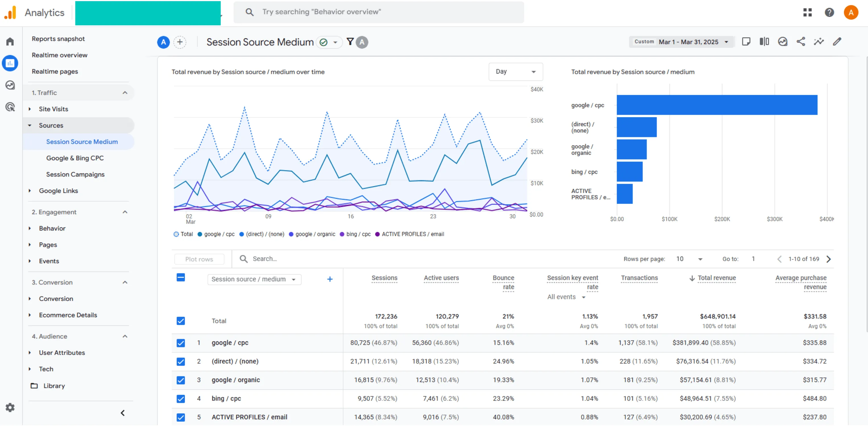Open the report filter funnel icon
This screenshot has width=868, height=426.
tap(350, 42)
